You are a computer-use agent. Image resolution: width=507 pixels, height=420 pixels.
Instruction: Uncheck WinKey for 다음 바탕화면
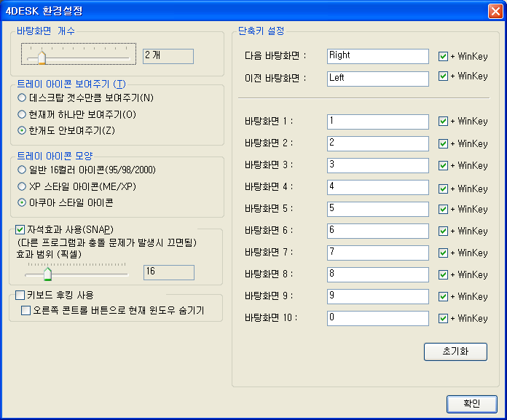point(443,56)
